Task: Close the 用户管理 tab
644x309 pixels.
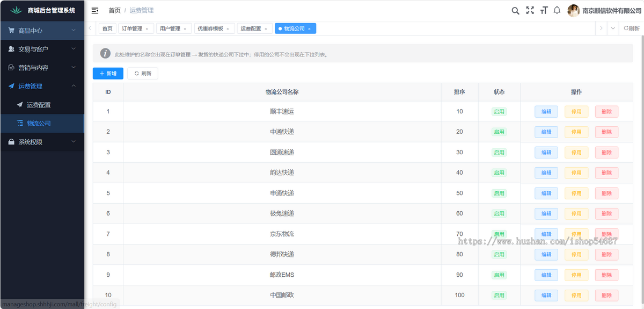Action: pyautogui.click(x=185, y=29)
